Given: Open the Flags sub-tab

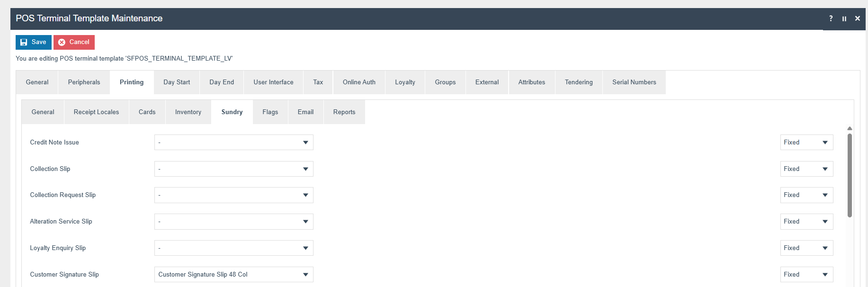Looking at the screenshot, I should pos(270,112).
